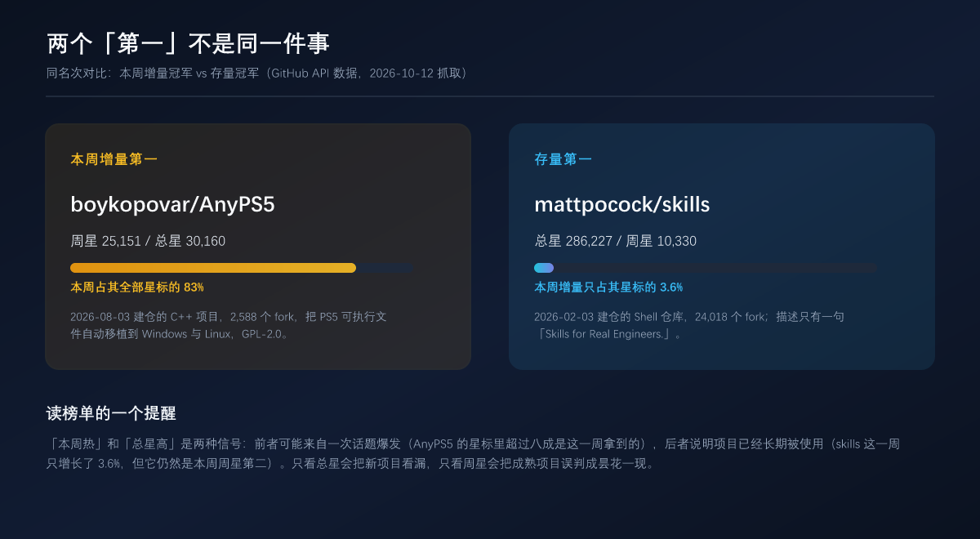Select the text 本周增量只占其星标的 3.6%
Viewport: 980px width, 539px height.
[608, 287]
